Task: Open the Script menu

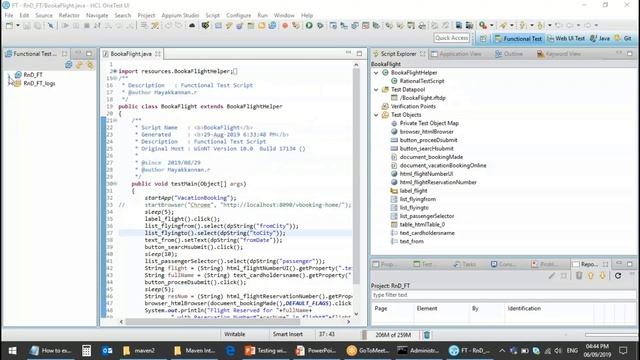Action: tap(212, 15)
